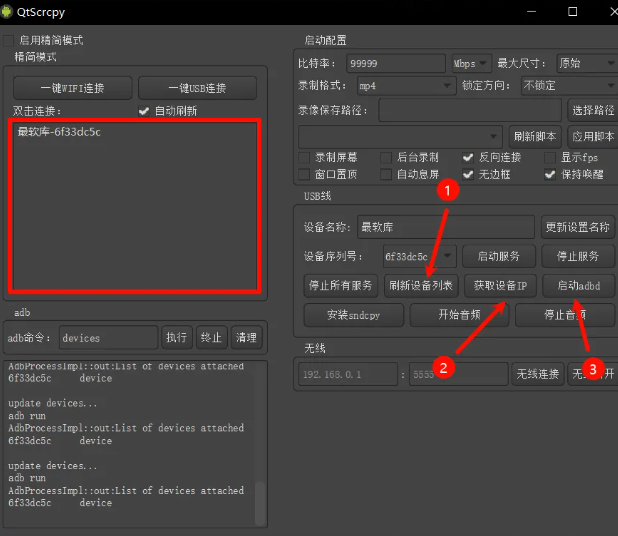Open the 设备序列号 6f33dc5c dropdown
The image size is (618, 536).
point(420,256)
